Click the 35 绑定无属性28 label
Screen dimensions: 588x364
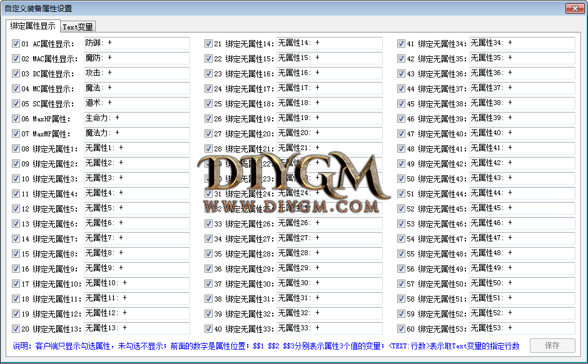coord(244,254)
